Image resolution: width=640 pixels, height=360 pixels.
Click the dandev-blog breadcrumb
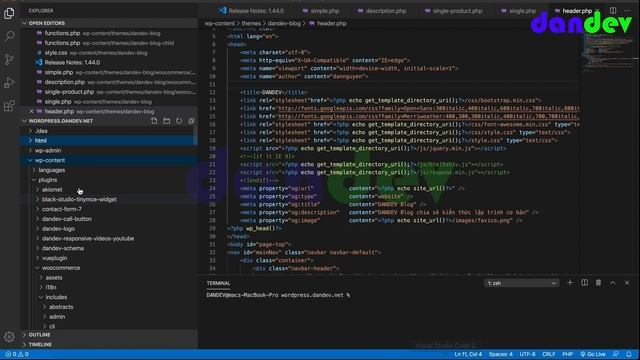284,24
